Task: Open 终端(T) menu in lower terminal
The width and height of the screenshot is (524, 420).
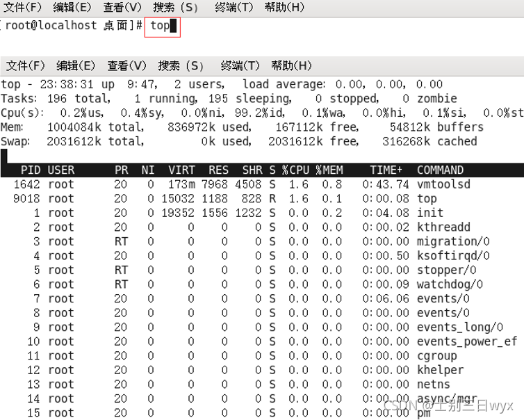Action: click(240, 65)
